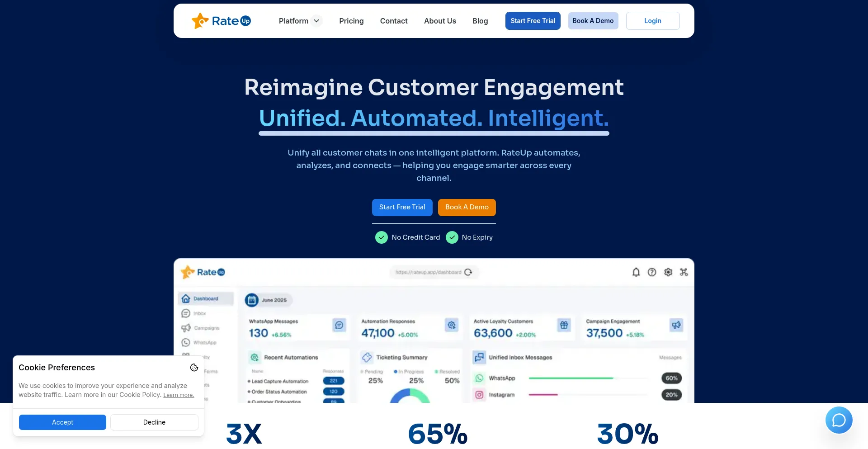Viewport: 868px width, 449px height.
Task: Click the 63,600 Active Loyalty Customers value
Action: (493, 333)
